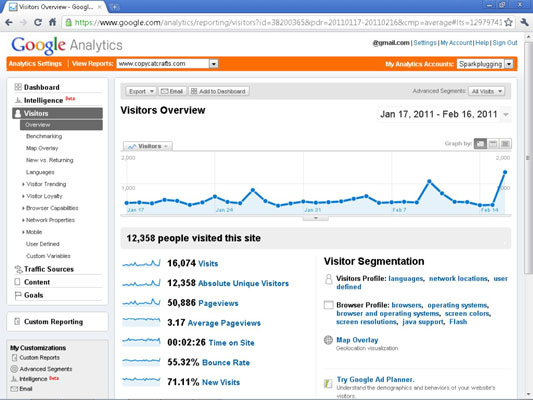Click the Sign Out link

505,43
